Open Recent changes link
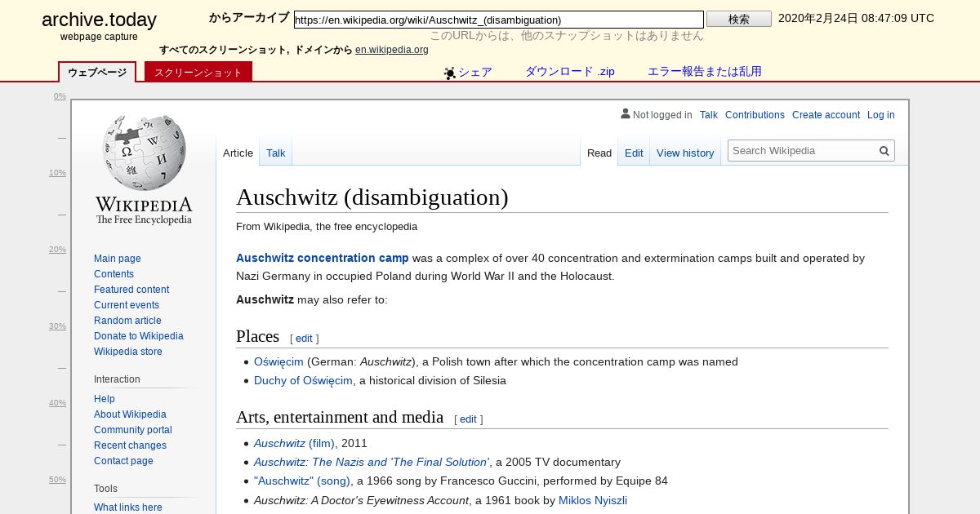The height and width of the screenshot is (514, 980). coord(130,445)
